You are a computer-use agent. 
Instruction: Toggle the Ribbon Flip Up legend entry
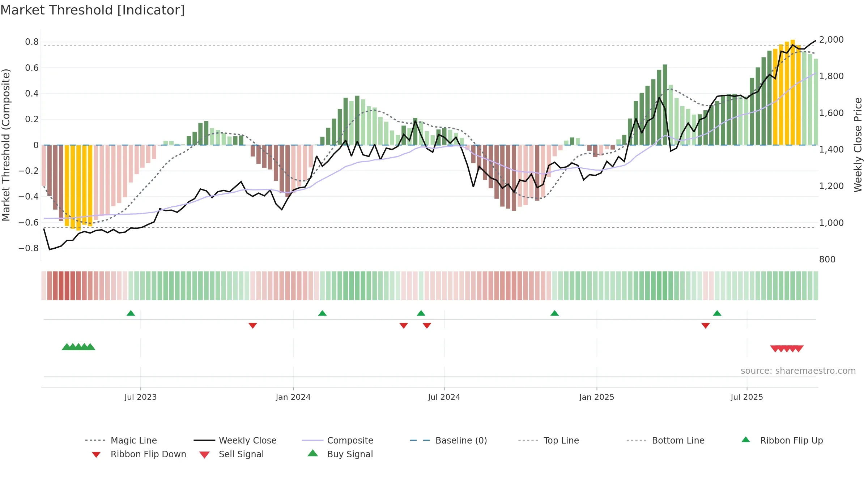point(782,440)
